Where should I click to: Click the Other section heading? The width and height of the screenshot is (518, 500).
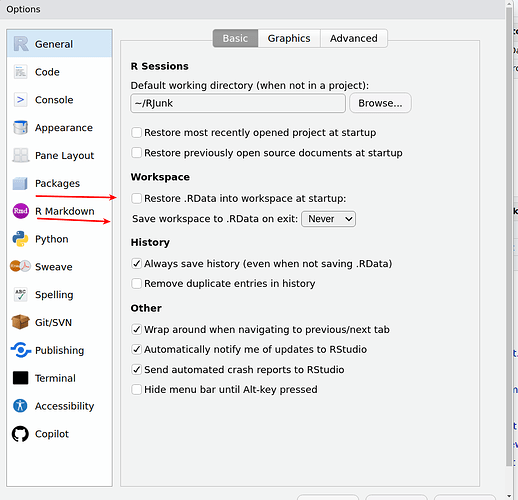[146, 308]
